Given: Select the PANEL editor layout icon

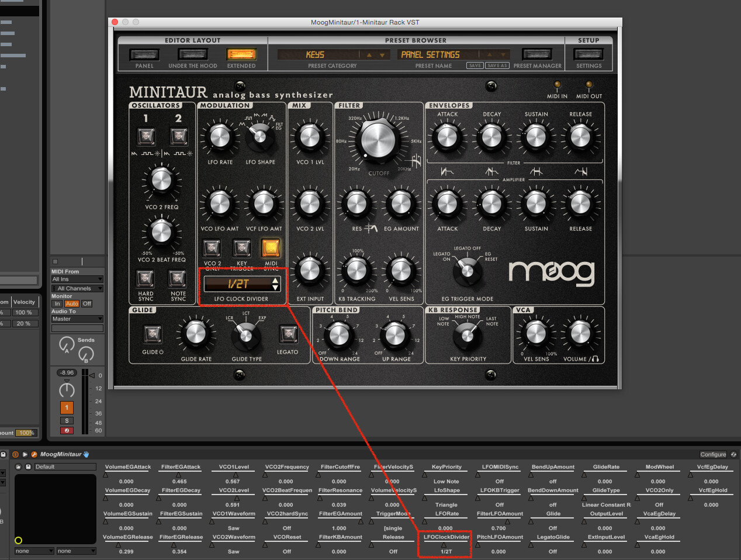Looking at the screenshot, I should tap(144, 54).
